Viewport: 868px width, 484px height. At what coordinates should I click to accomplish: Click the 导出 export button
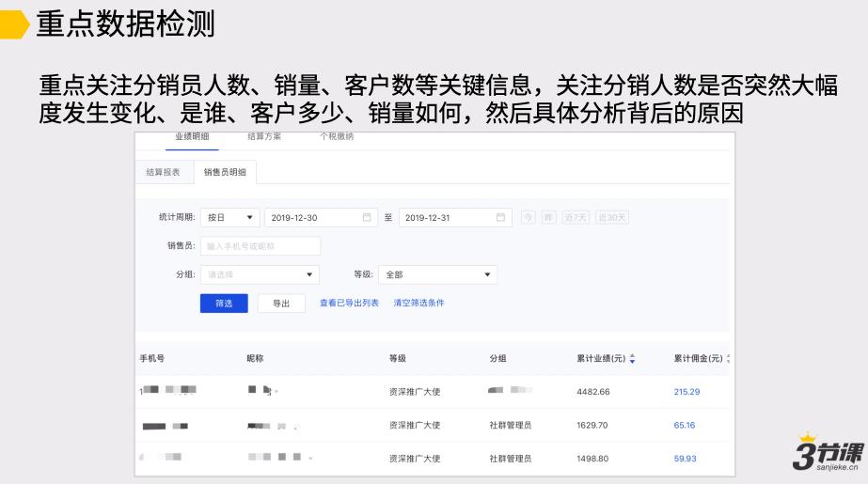coord(281,304)
